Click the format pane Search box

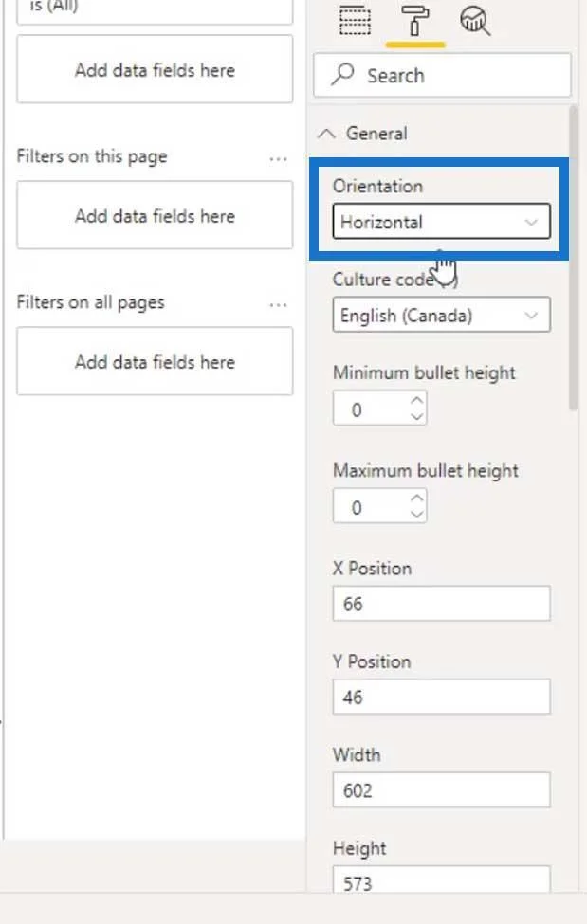point(442,75)
